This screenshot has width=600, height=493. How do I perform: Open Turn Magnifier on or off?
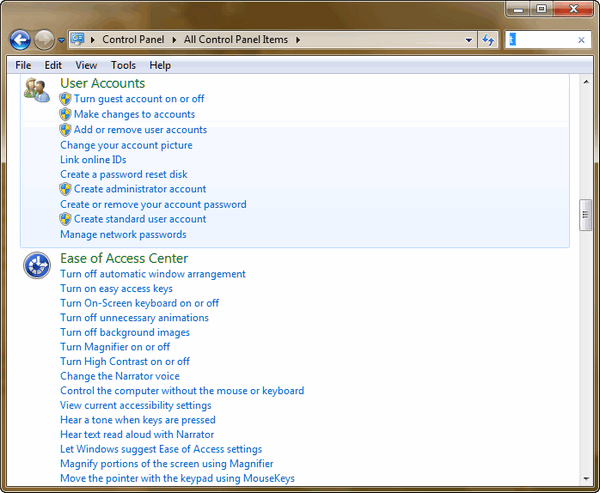coord(115,347)
